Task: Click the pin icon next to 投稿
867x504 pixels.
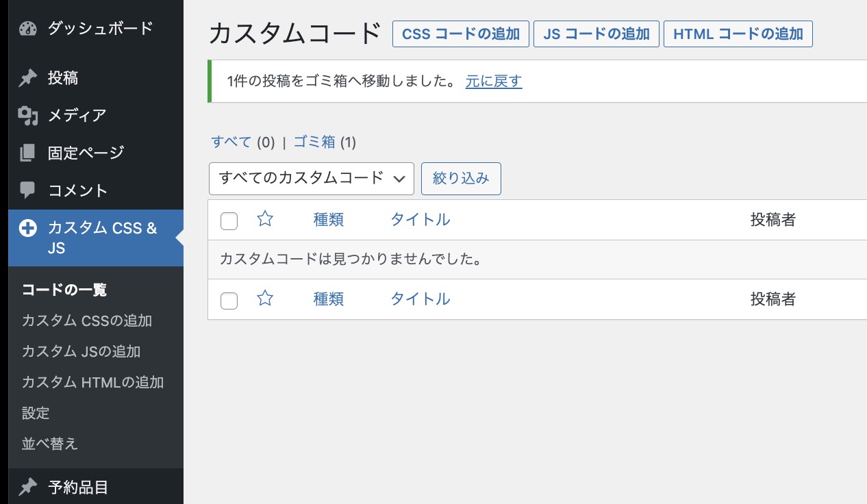Action: pyautogui.click(x=27, y=77)
